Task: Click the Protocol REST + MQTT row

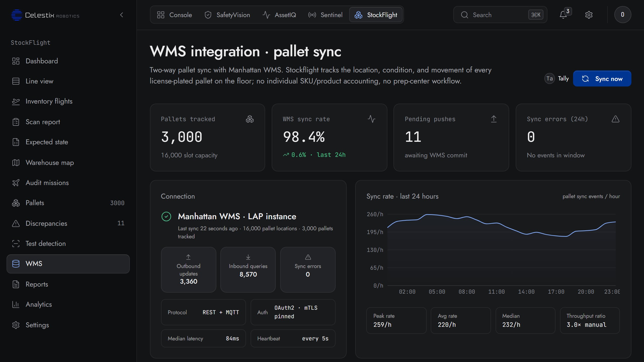Action: (x=204, y=312)
